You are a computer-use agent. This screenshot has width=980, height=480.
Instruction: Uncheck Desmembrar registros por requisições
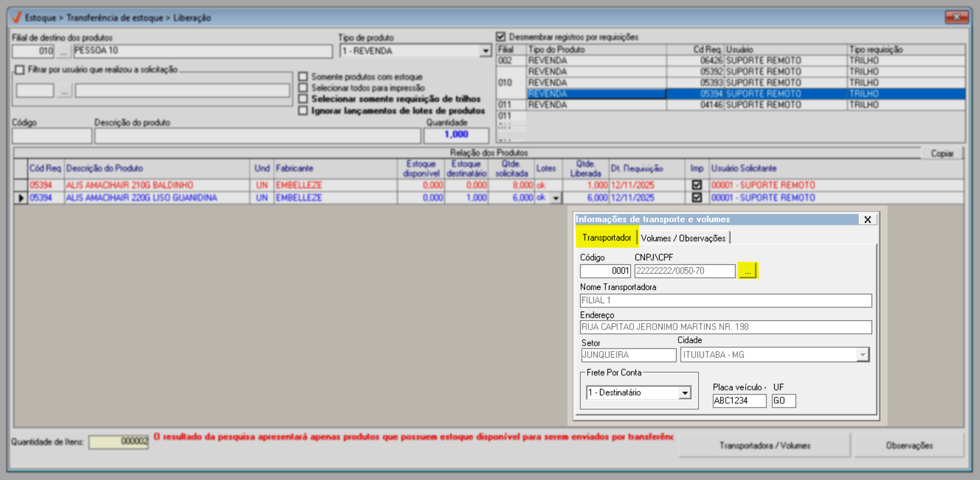click(x=501, y=37)
